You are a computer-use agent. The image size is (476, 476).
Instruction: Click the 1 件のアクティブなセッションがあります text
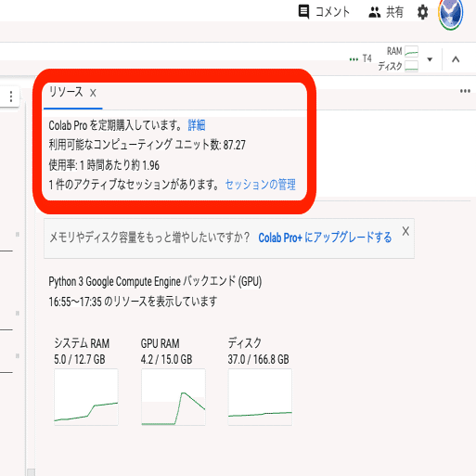[x=135, y=185]
